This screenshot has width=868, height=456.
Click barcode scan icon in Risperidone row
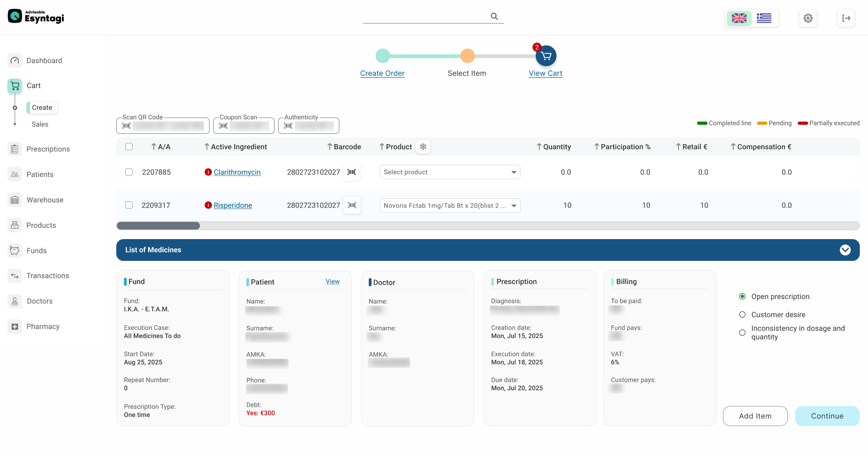coord(351,205)
